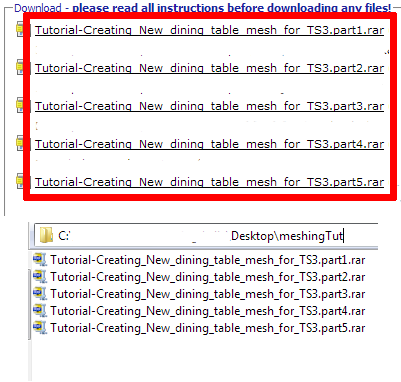The image size is (401, 382).
Task: Select file name Tutorial-Creating_New_dining_table_mesh_for_TS3.part3.rar in list
Action: (208, 294)
